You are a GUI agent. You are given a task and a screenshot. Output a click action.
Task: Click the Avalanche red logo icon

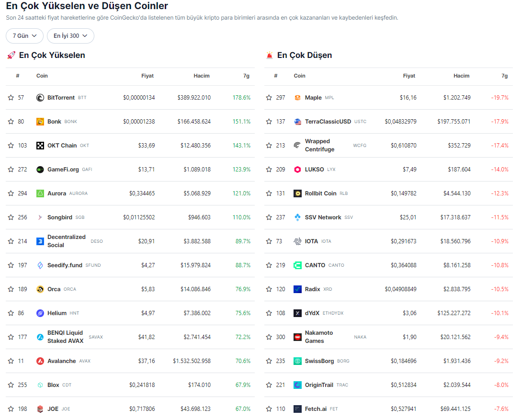pyautogui.click(x=40, y=361)
